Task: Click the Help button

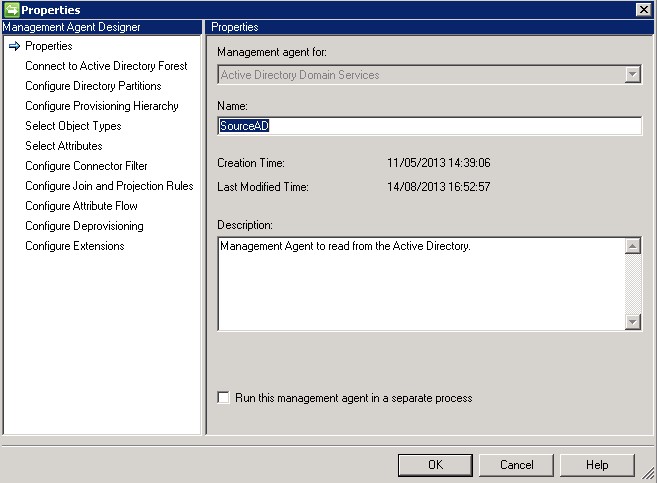Action: pos(597,465)
